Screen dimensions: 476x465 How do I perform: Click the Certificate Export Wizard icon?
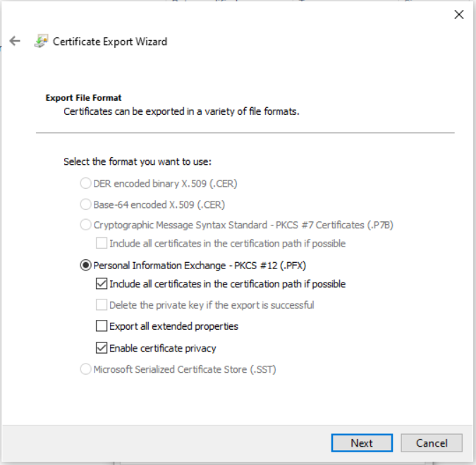(41, 41)
